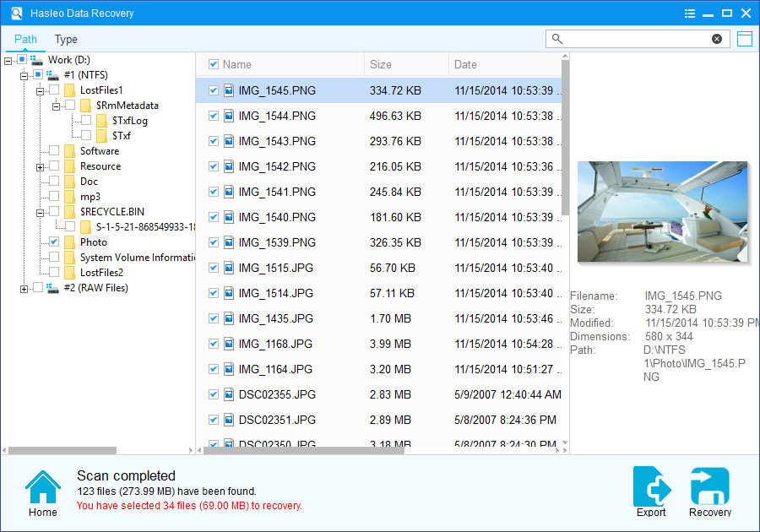760x532 pixels.
Task: Clear the search box with X icon
Action: [717, 39]
